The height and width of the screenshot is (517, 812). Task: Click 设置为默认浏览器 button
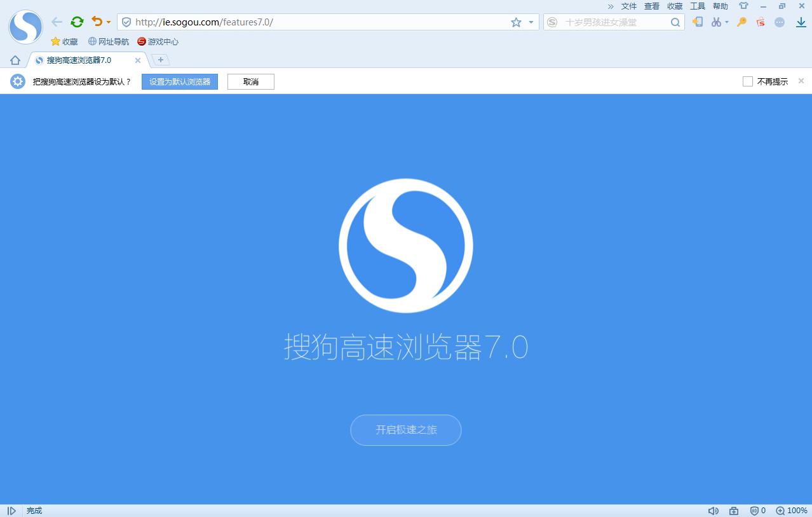tap(179, 81)
